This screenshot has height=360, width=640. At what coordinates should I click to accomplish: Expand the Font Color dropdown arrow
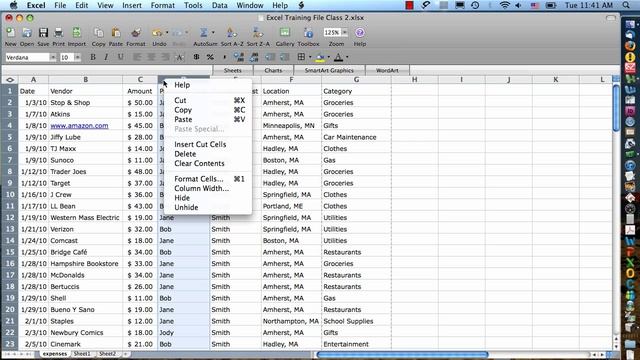[x=347, y=57]
